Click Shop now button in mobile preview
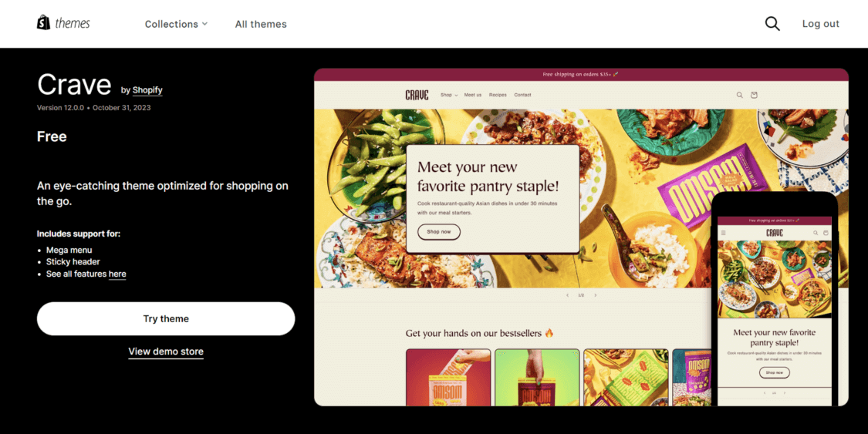Viewport: 868px width, 434px height. pos(775,372)
